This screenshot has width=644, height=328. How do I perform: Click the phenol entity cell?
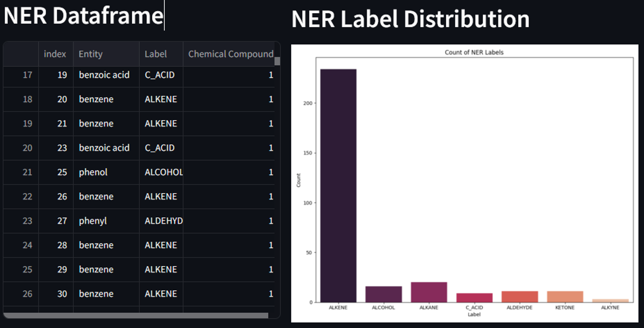(93, 172)
